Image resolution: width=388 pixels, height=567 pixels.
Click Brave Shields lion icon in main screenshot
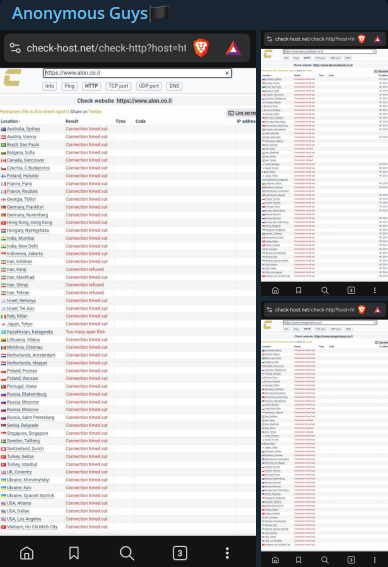click(201, 48)
